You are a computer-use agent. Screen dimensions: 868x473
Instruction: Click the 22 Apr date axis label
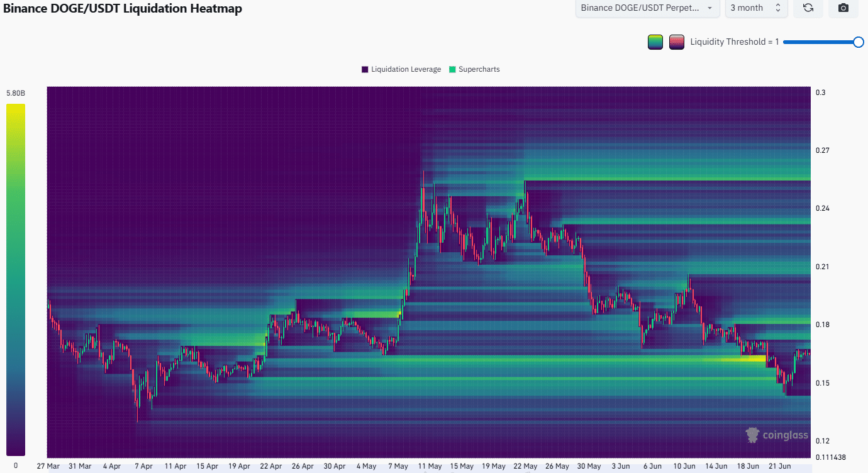coord(270,466)
